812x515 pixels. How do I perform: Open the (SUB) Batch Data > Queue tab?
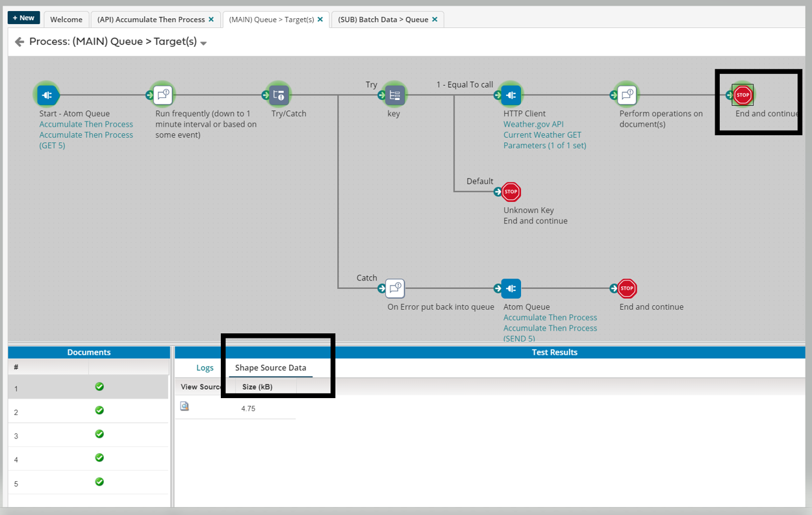383,19
